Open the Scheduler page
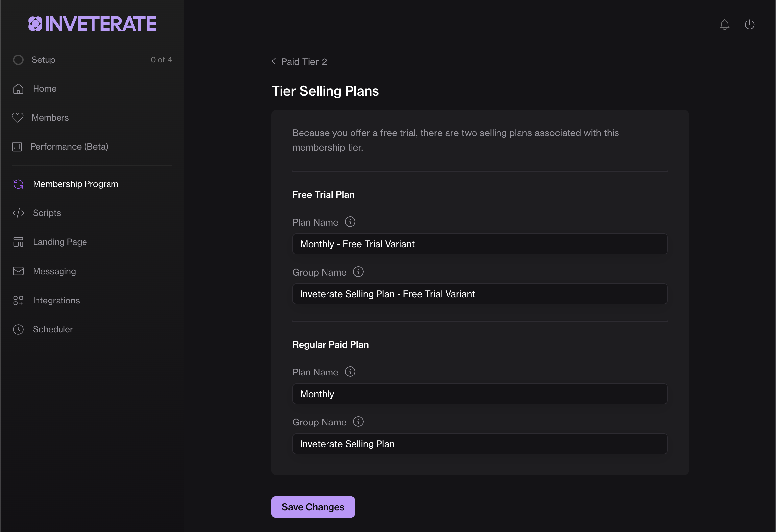 (x=53, y=329)
